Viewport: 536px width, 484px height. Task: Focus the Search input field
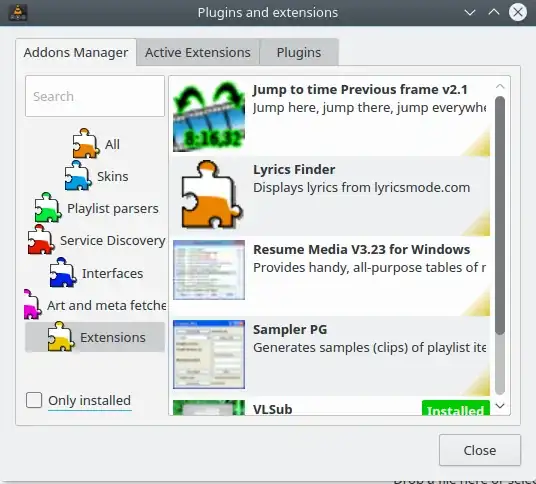[x=95, y=96]
